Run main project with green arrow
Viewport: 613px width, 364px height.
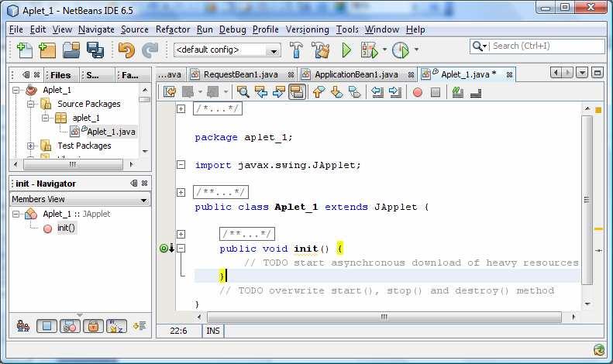coord(346,50)
